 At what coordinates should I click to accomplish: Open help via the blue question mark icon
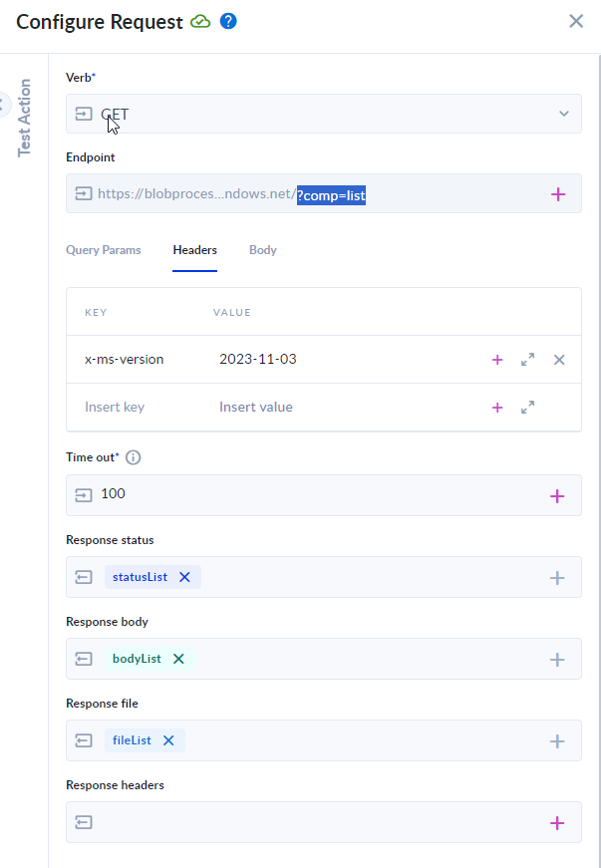pos(228,21)
